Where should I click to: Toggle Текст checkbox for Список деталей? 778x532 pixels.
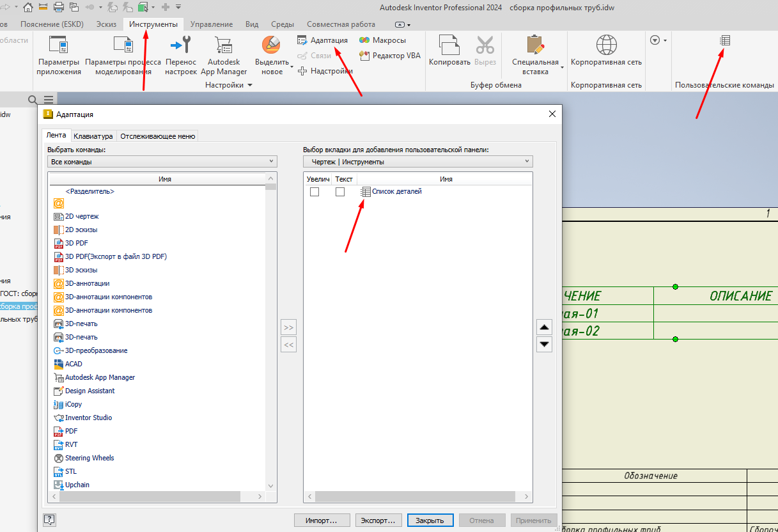(x=340, y=192)
